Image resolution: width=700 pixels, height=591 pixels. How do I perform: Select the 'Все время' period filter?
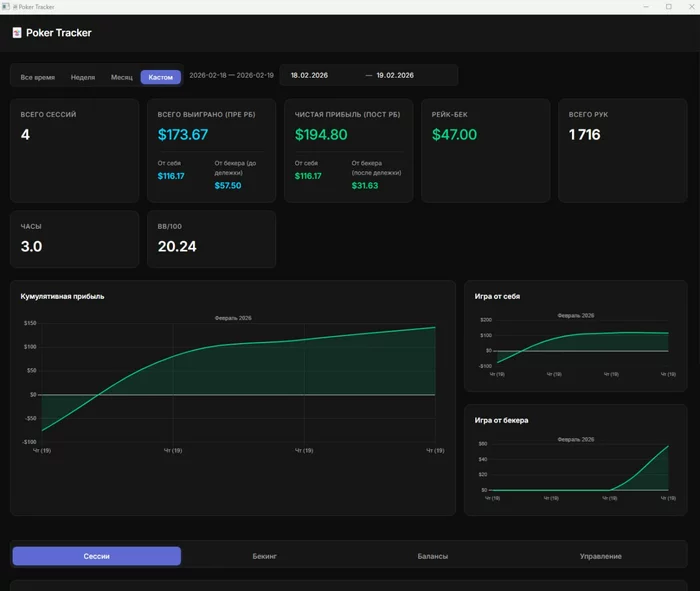(38, 77)
